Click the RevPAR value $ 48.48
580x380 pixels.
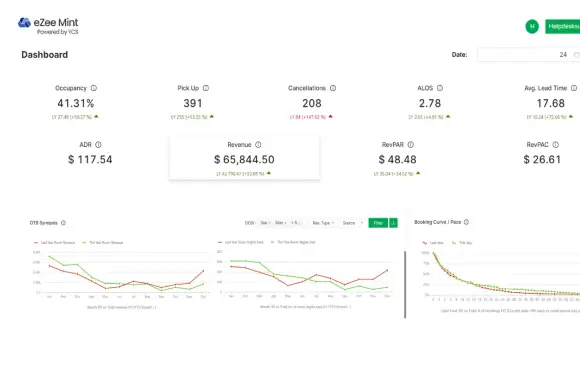point(397,159)
